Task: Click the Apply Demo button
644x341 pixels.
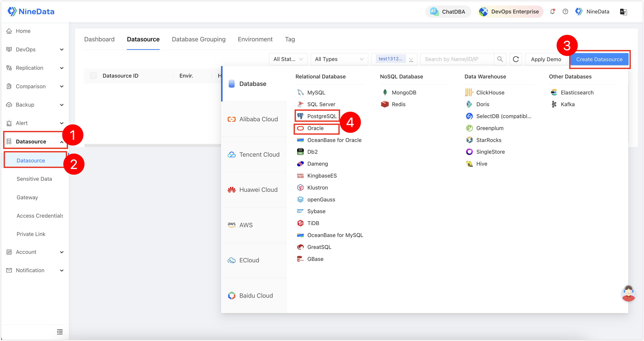Action: (546, 59)
